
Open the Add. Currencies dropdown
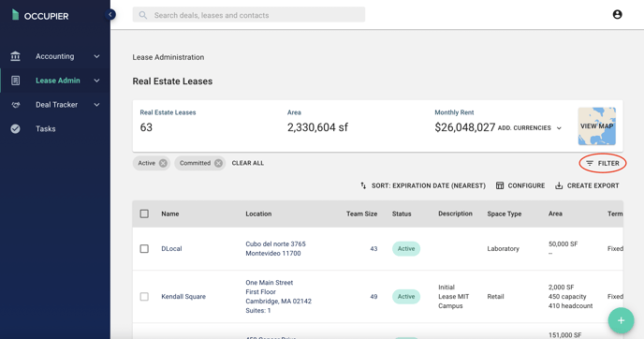[x=530, y=128]
